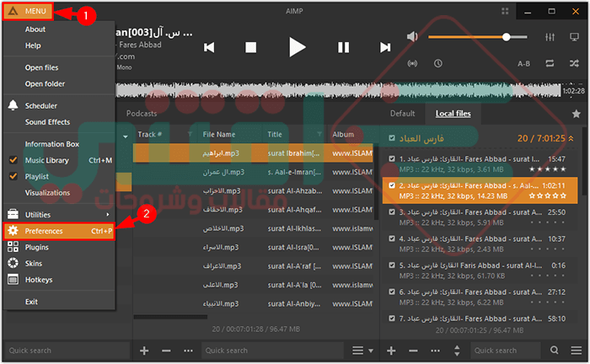
Task: Toggle the فارس العباد group checkbox
Action: pyautogui.click(x=392, y=138)
